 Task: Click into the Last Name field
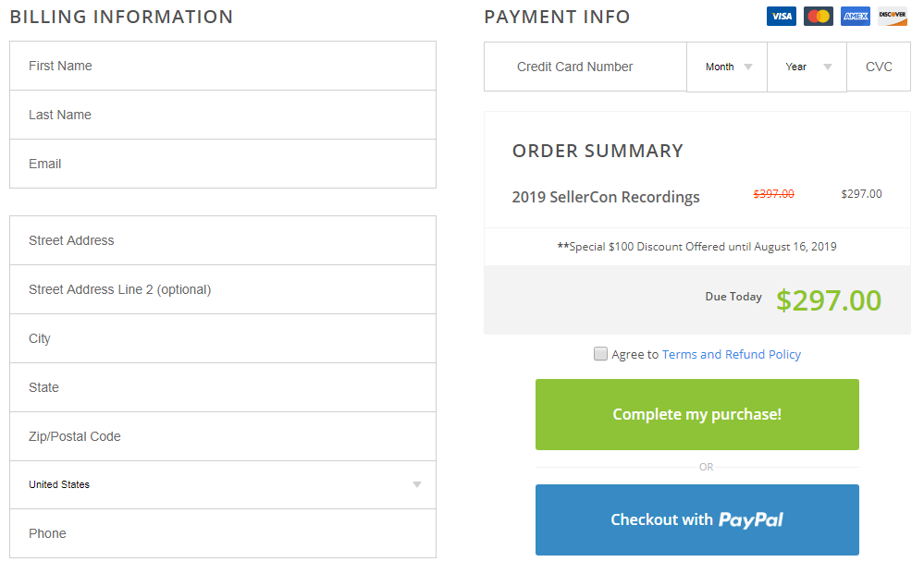click(x=223, y=115)
